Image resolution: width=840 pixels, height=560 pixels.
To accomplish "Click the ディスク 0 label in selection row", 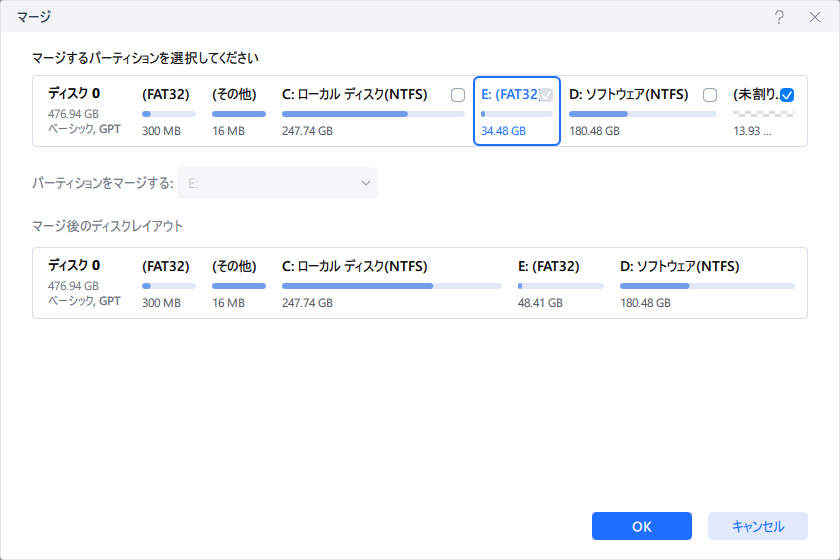I will pos(74,93).
